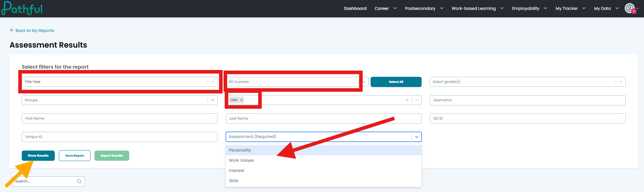Click into the Unique ID field
This screenshot has width=644, height=192.
(120, 137)
